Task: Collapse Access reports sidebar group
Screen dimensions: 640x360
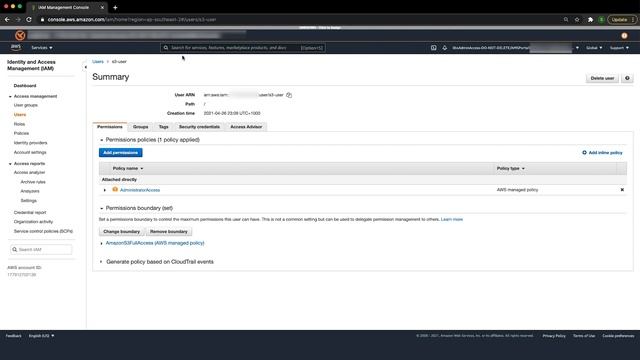Action: point(10,164)
